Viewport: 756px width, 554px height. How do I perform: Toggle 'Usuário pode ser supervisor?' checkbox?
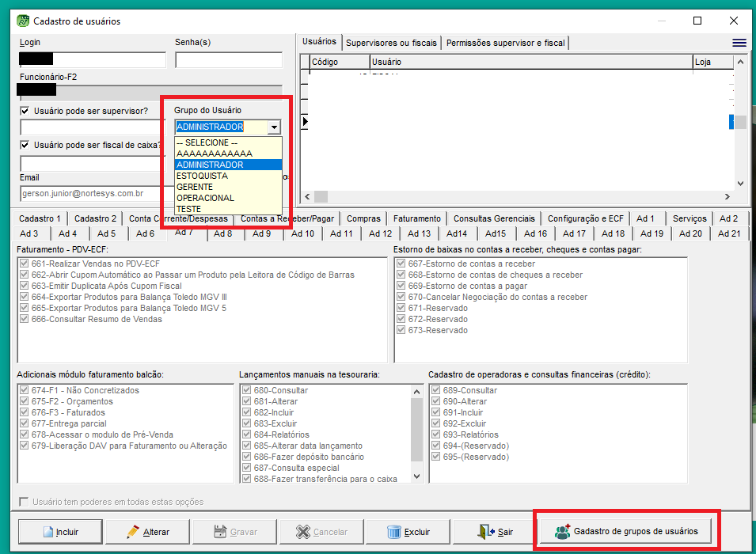click(25, 111)
